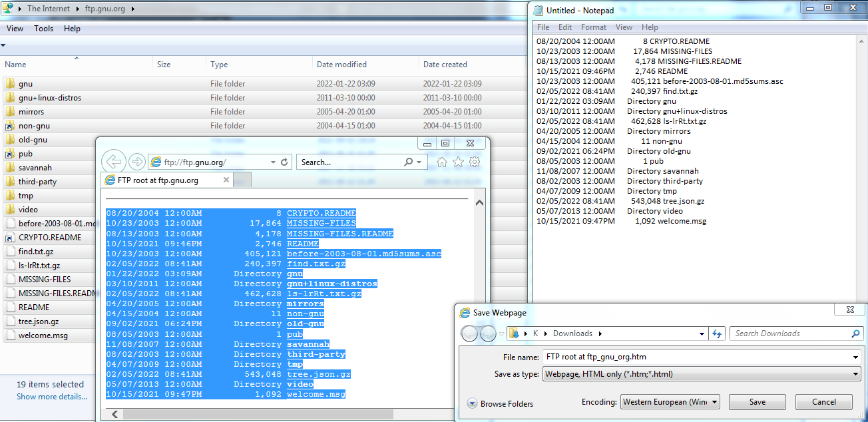
Task: Open the path history dropdown in Save dialog
Action: click(701, 333)
